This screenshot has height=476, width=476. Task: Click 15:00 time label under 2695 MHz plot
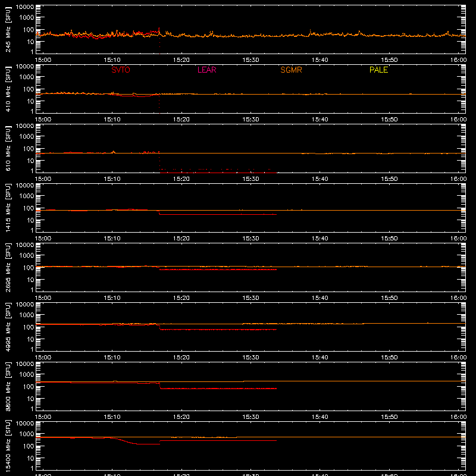point(43,298)
